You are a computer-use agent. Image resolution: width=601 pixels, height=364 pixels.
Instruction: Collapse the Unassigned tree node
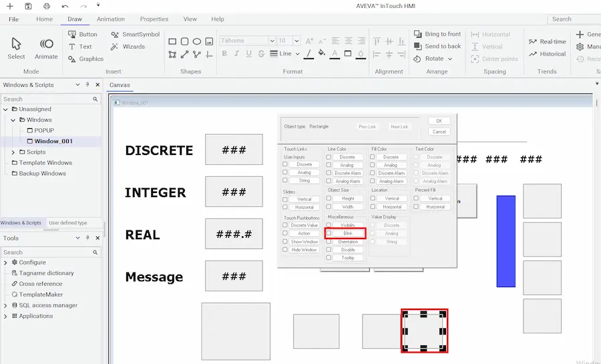[x=5, y=110]
